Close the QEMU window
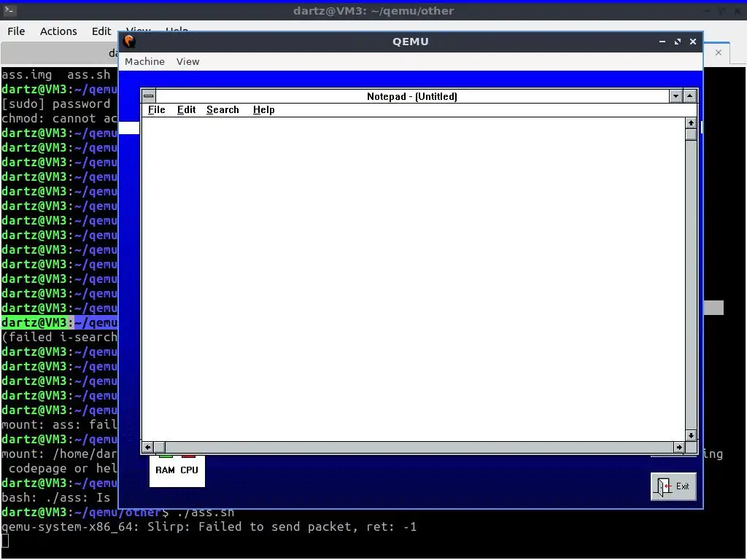 click(x=693, y=42)
